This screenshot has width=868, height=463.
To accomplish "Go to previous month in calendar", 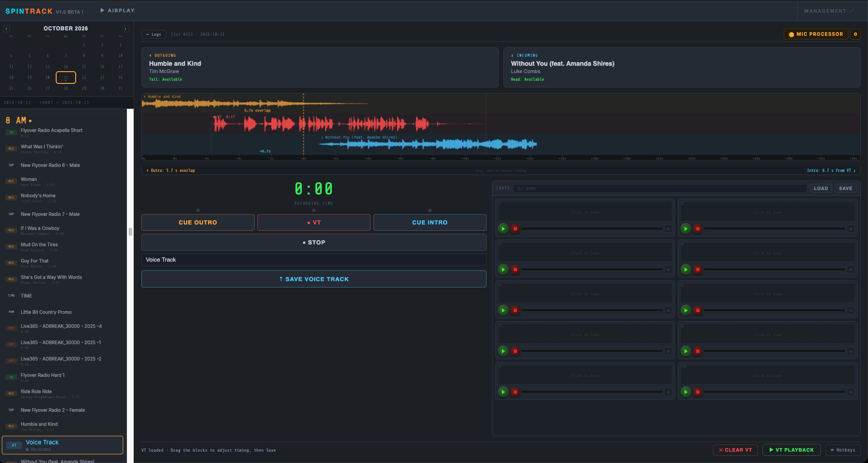I will 6,29.
